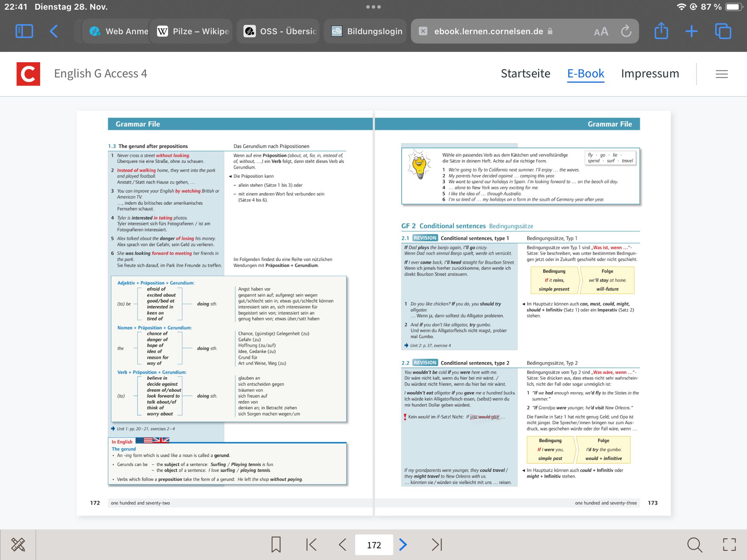The width and height of the screenshot is (747, 560).
Task: Go back with Safari back arrow
Action: point(54,31)
